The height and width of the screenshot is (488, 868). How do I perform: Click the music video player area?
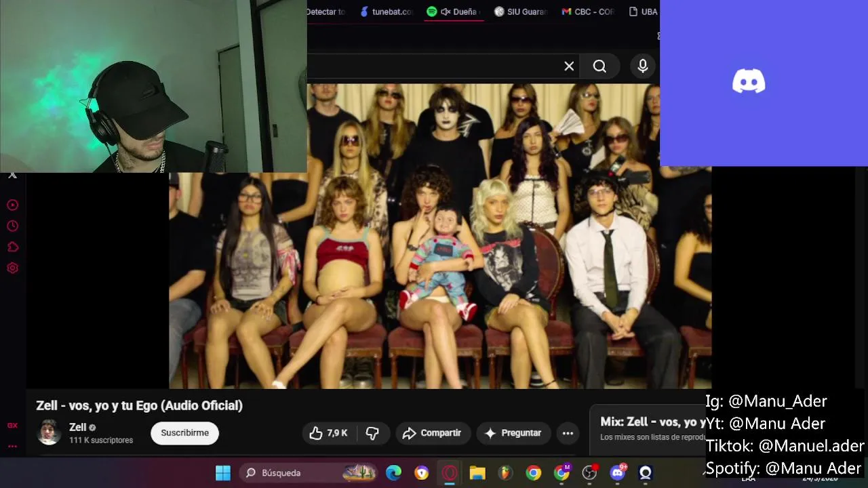tap(441, 236)
